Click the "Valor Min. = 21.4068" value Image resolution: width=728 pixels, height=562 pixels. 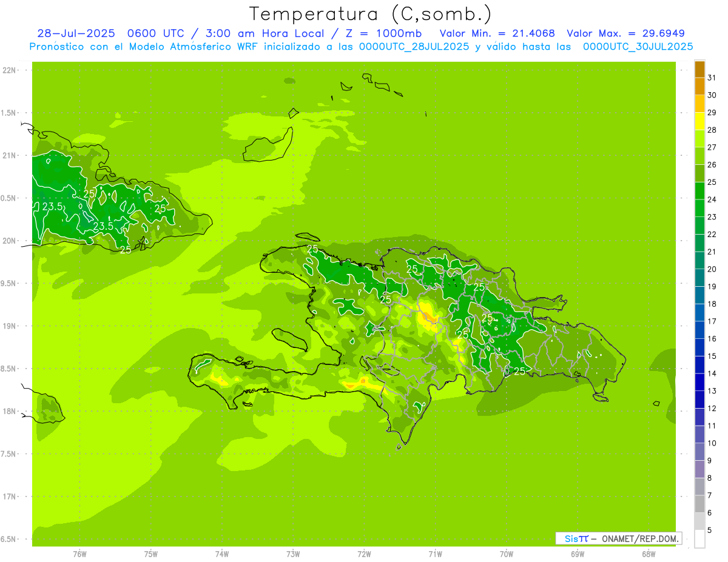497,33
